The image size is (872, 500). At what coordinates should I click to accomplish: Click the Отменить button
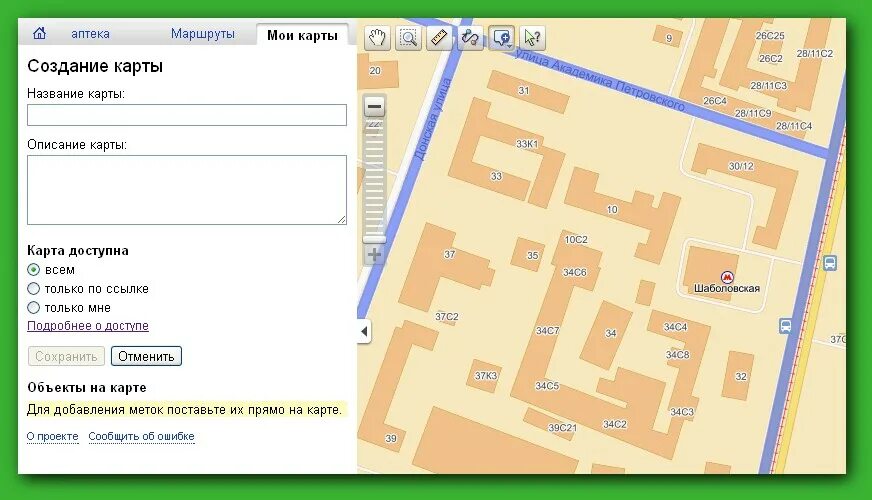[146, 357]
